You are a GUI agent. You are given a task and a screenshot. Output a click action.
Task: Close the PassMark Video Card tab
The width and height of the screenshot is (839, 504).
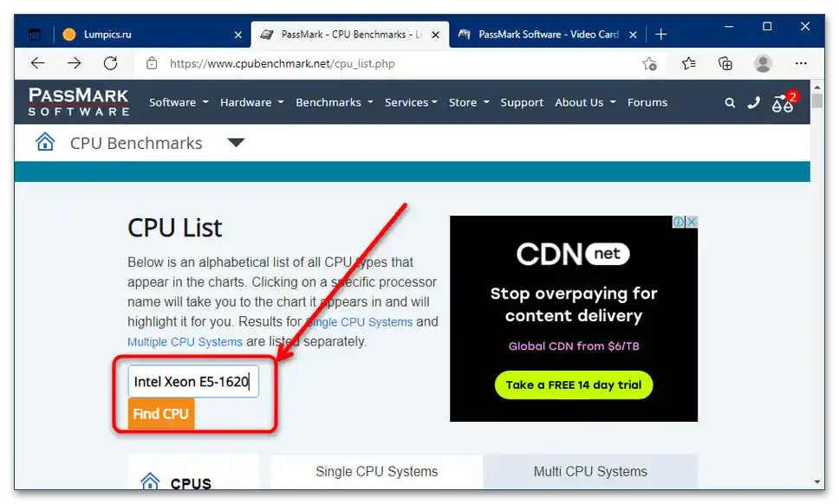(633, 35)
